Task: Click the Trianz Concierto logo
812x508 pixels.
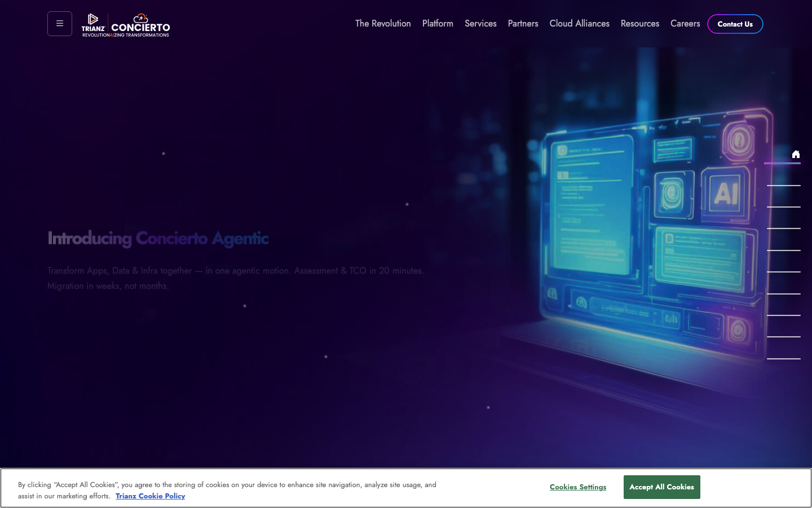Action: tap(126, 25)
